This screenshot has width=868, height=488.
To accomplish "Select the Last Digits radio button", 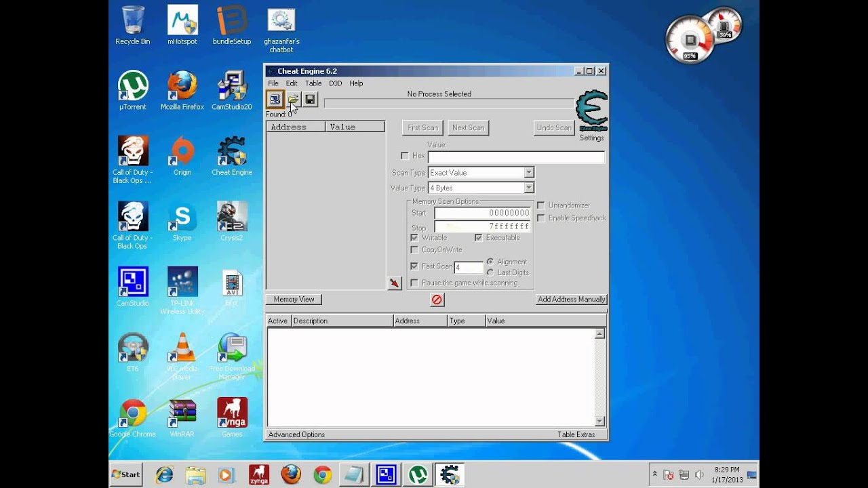I will [490, 272].
